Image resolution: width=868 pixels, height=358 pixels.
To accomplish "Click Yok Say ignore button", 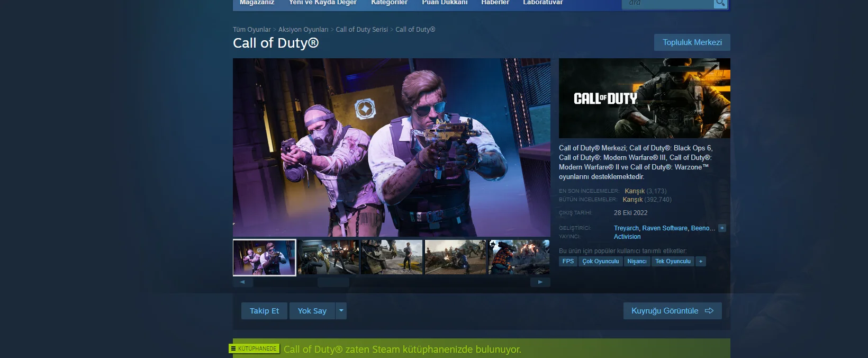I will coord(312,311).
